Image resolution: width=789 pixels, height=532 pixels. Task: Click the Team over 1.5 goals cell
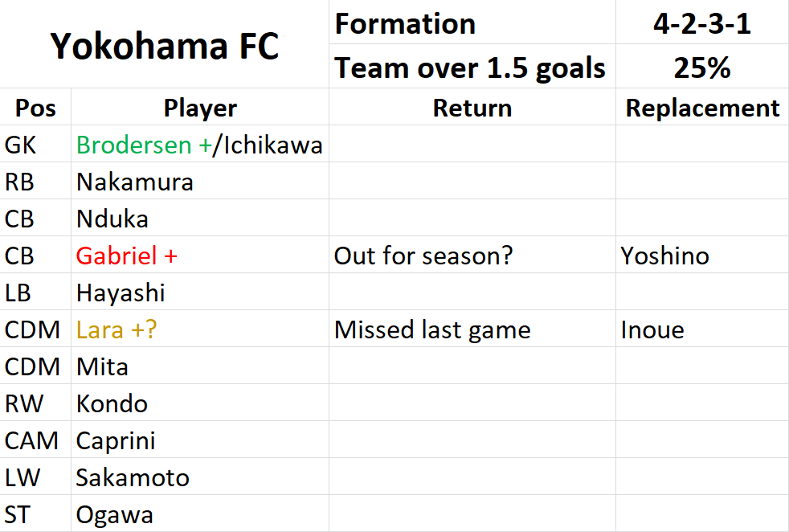472,67
